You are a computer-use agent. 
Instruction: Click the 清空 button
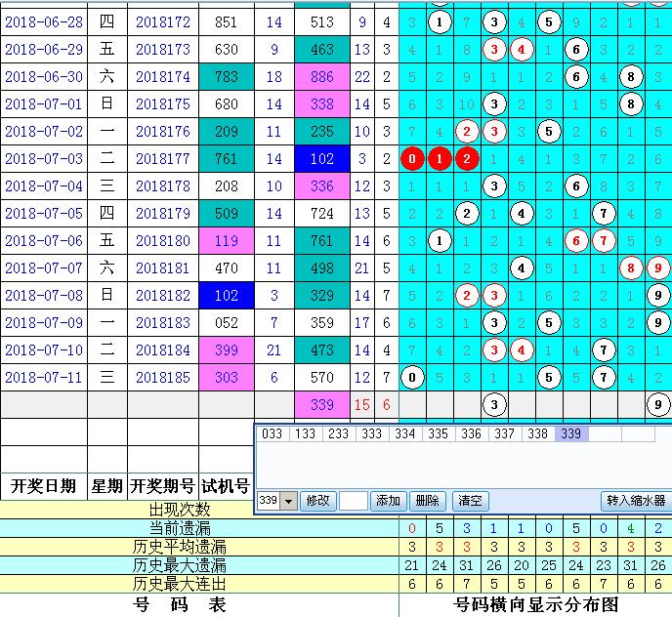[470, 501]
